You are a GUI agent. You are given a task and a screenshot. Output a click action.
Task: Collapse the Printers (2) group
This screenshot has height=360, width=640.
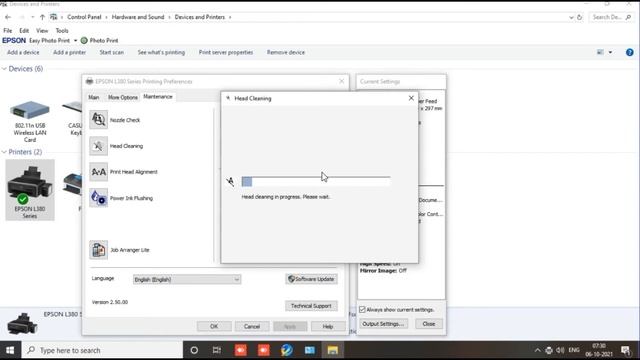(x=4, y=152)
